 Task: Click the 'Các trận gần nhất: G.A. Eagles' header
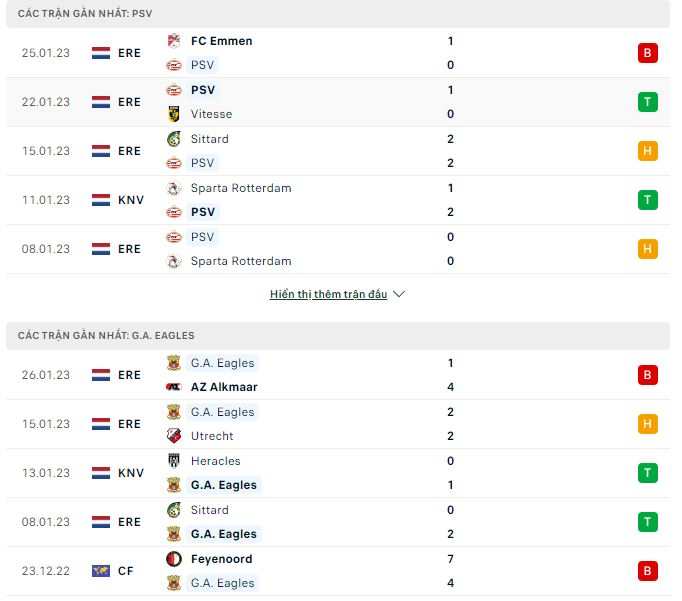[x=106, y=335]
